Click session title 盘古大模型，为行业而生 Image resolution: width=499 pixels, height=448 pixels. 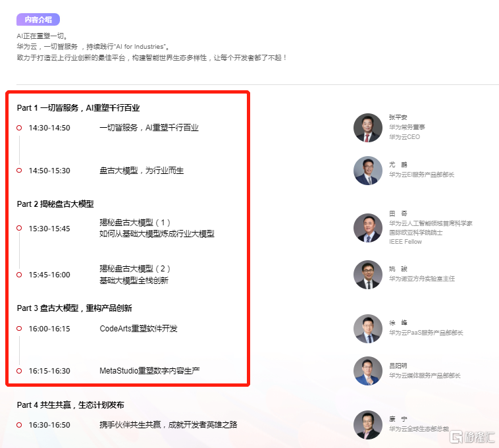pos(142,171)
